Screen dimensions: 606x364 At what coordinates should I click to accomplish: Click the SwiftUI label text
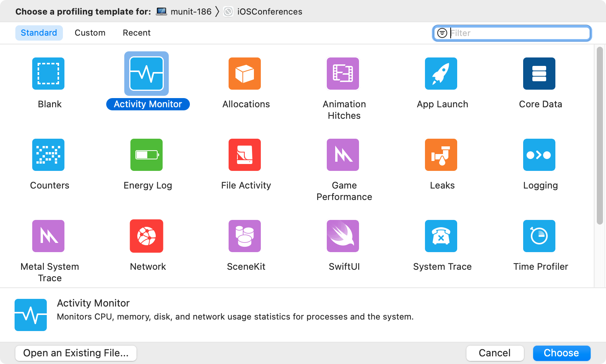pyautogui.click(x=344, y=267)
